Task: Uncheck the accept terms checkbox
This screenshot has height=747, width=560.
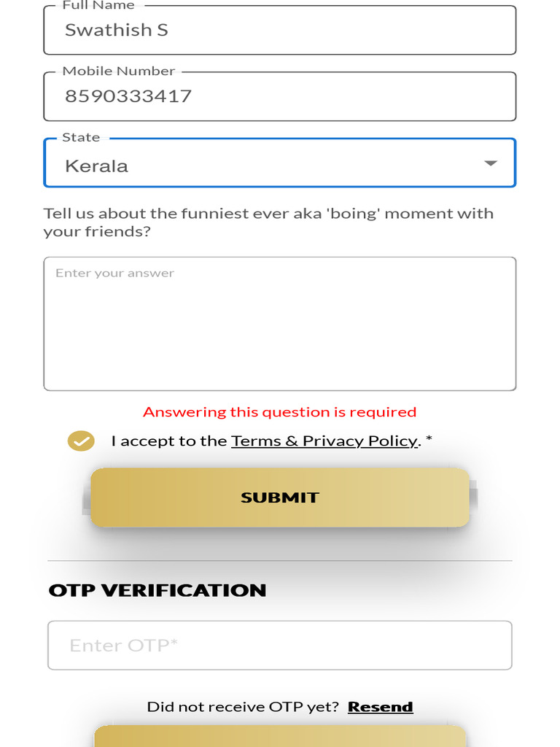Action: pyautogui.click(x=81, y=441)
